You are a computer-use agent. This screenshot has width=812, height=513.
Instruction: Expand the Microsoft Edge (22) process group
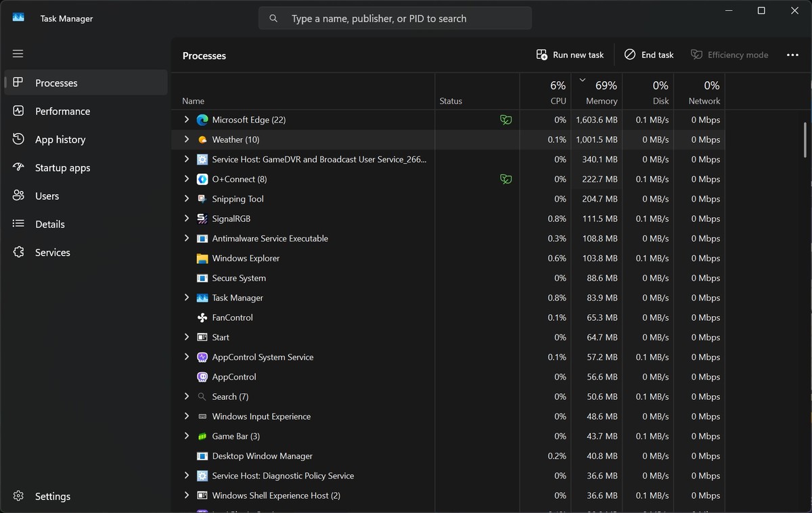tap(187, 120)
